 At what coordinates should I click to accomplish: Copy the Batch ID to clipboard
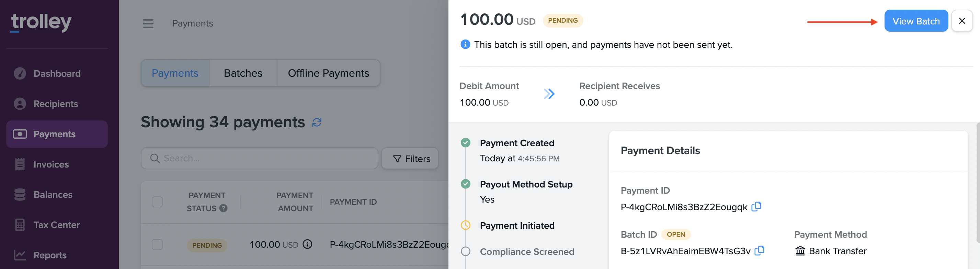coord(759,251)
